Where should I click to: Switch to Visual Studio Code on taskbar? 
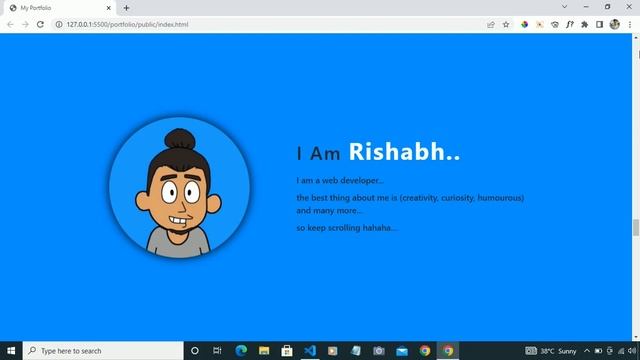310,351
